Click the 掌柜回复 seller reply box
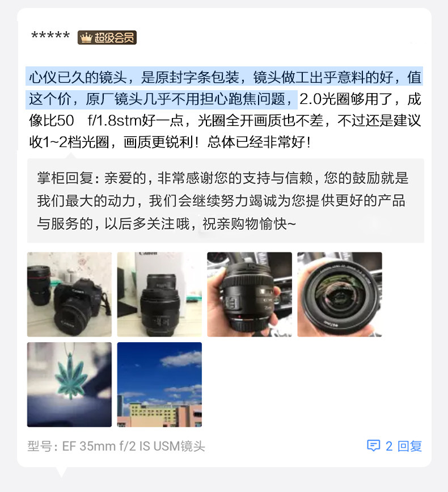The width and height of the screenshot is (448, 492). coord(225,200)
